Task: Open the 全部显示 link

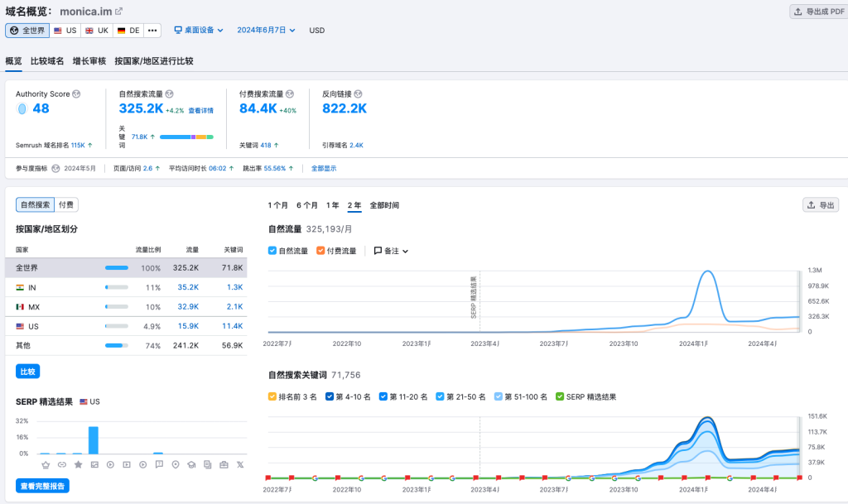Action: click(324, 169)
